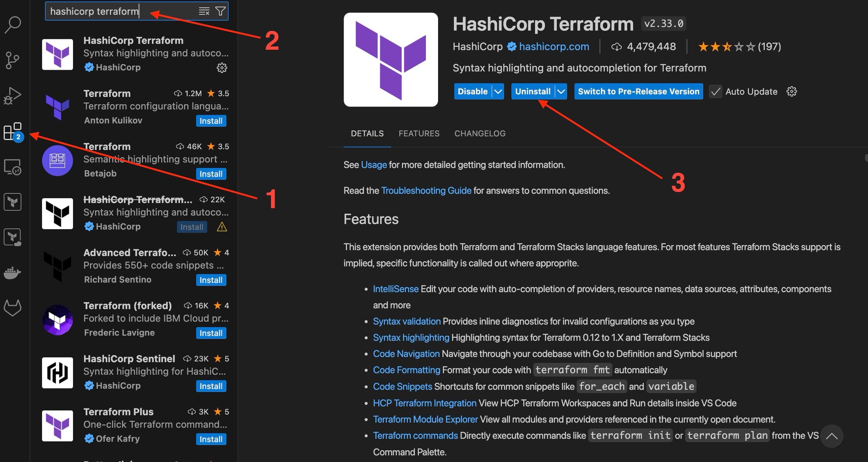Select Terraform (forked) list item
The image size is (868, 462).
[x=134, y=319]
